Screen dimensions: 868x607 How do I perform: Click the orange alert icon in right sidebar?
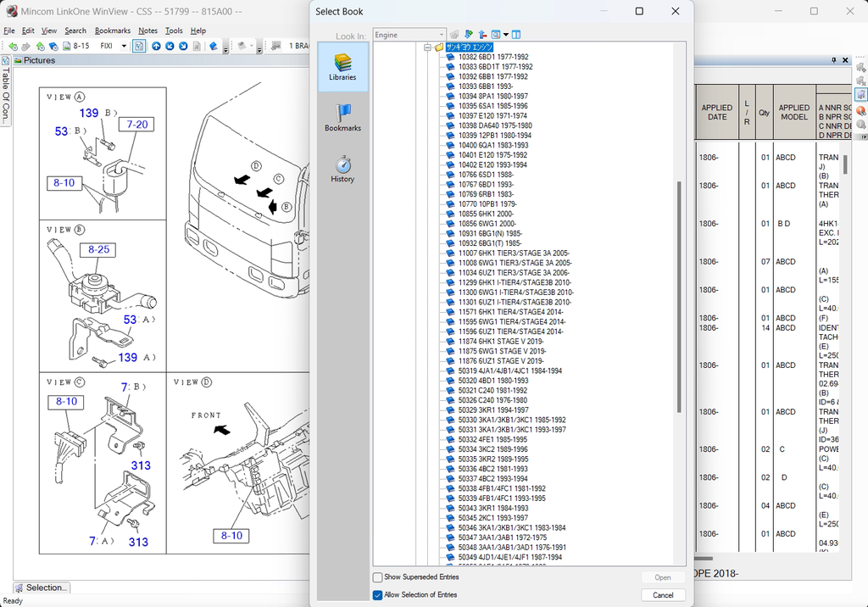coord(861,110)
